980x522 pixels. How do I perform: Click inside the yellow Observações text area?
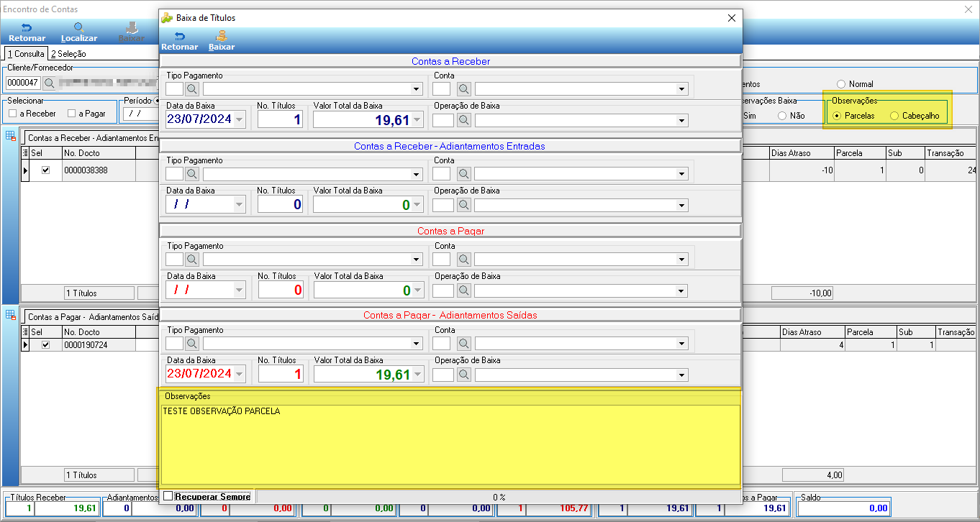pos(450,444)
